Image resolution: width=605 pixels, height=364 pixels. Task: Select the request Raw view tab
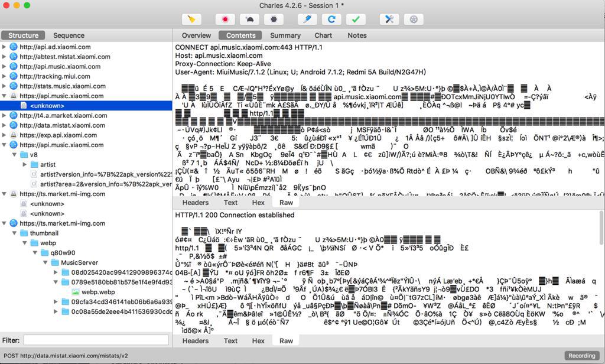point(286,203)
